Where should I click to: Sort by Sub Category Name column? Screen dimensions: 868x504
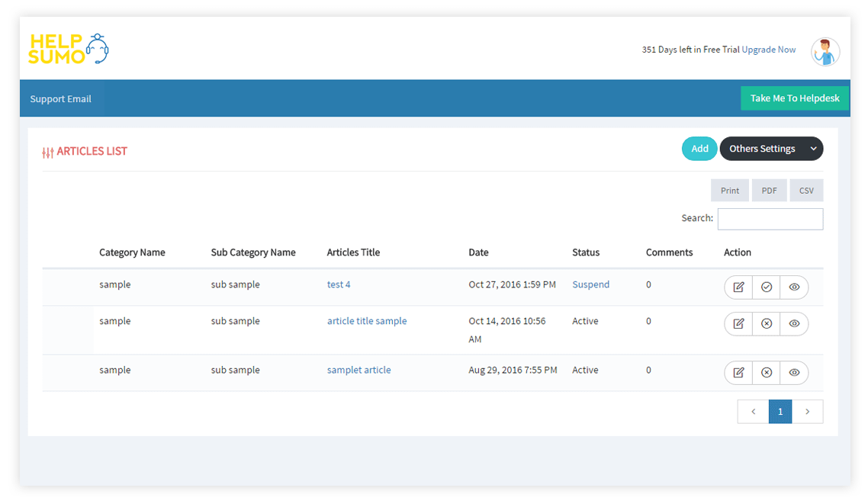point(253,252)
